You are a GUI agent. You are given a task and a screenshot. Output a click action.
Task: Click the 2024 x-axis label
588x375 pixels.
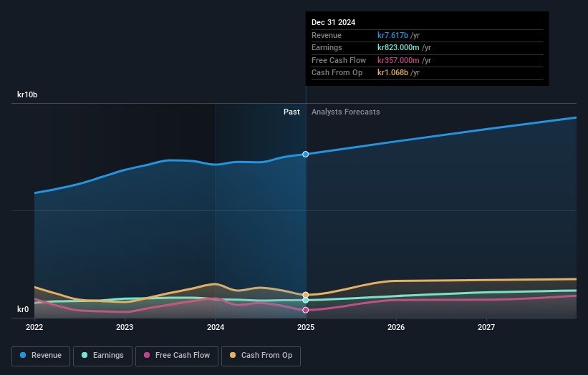(216, 328)
